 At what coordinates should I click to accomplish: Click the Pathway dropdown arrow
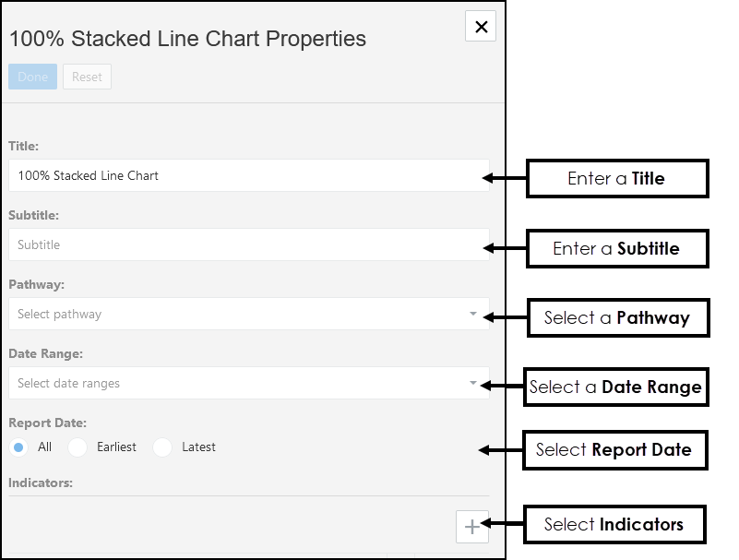pyautogui.click(x=473, y=314)
